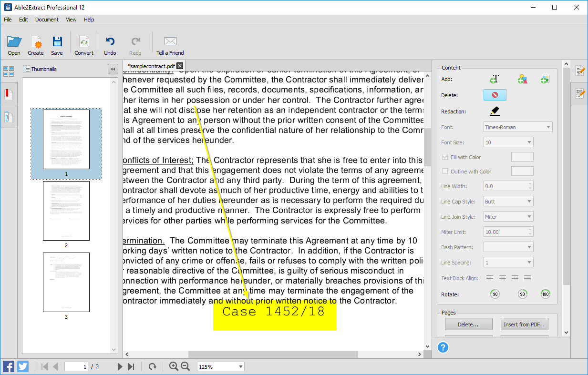Screen dimensions: 588x375
Task: Select the Add Shape tool icon
Action: (x=522, y=79)
